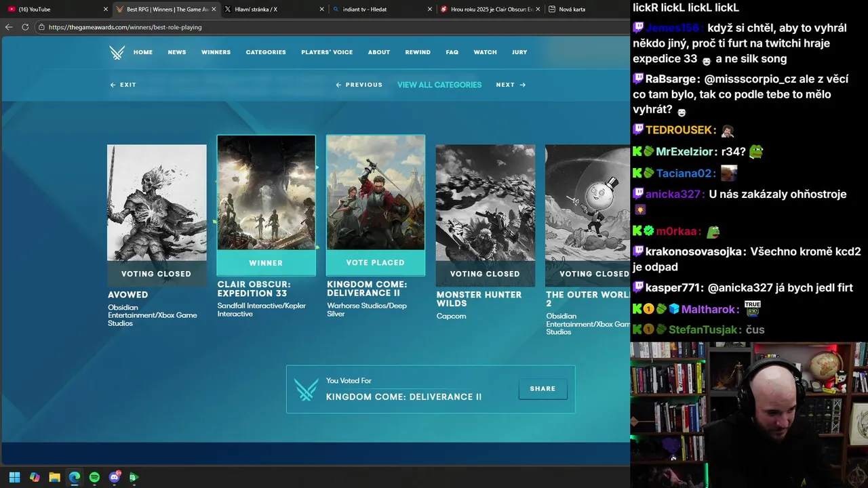Select The Outer Worlds 2 artwork
This screenshot has width=868, height=488.
tap(587, 203)
